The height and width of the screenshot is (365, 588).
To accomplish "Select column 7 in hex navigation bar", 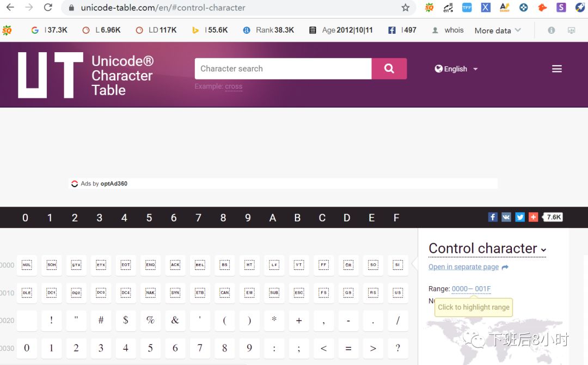I will (x=198, y=218).
